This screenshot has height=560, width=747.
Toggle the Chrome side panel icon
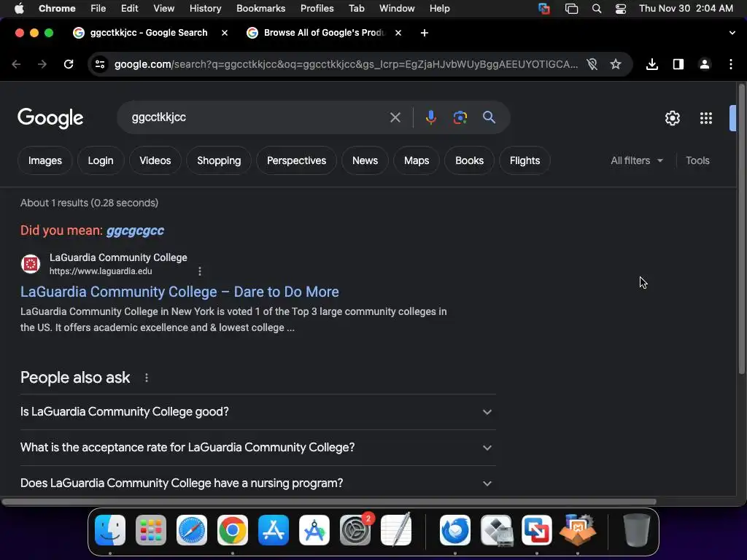678,64
